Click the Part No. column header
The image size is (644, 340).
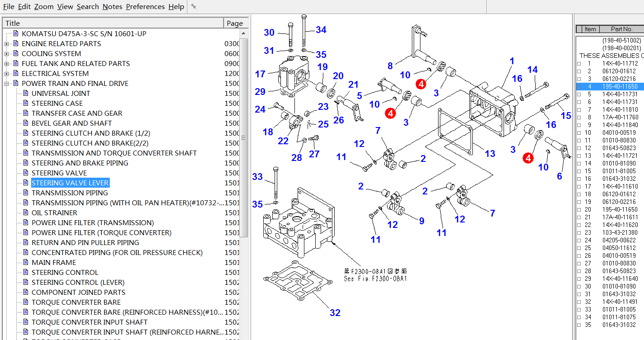click(x=621, y=29)
